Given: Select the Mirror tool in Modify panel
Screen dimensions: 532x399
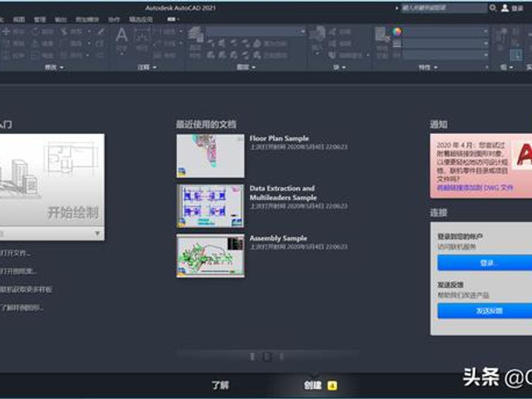Looking at the screenshot, I should [x=42, y=43].
